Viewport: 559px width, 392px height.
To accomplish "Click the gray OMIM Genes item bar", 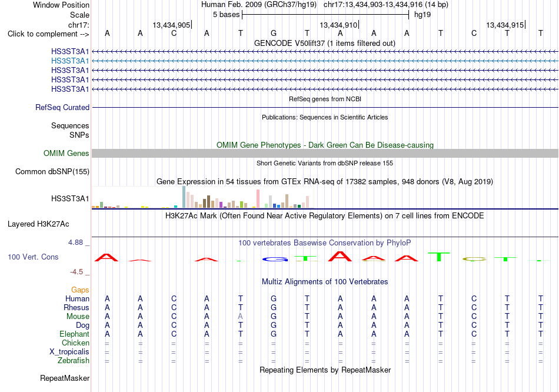I will point(325,154).
